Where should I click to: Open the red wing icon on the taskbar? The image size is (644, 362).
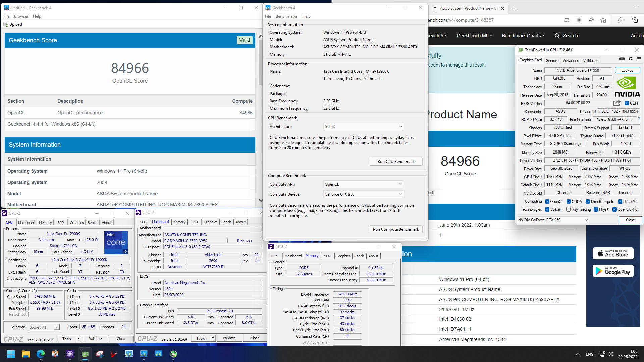click(x=114, y=354)
